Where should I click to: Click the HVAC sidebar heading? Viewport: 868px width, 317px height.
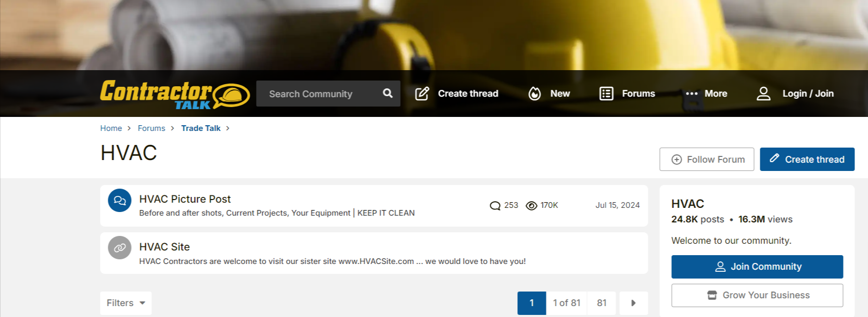(x=687, y=204)
